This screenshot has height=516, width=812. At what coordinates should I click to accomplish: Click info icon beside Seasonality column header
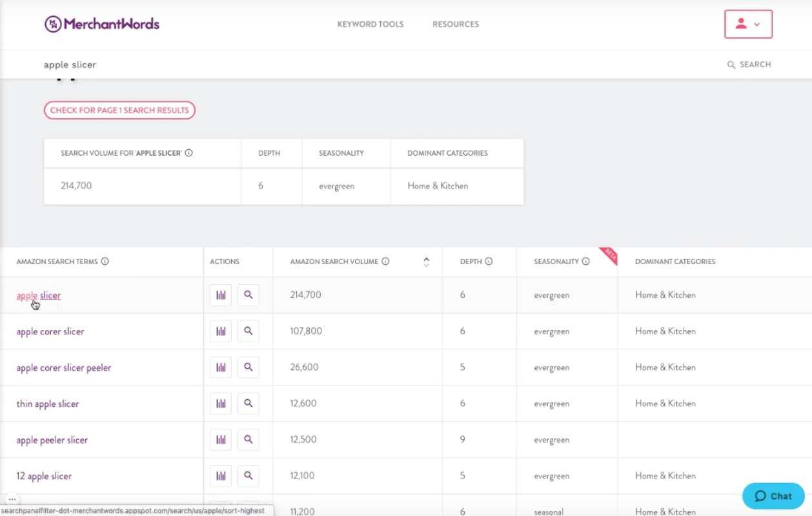pos(585,262)
